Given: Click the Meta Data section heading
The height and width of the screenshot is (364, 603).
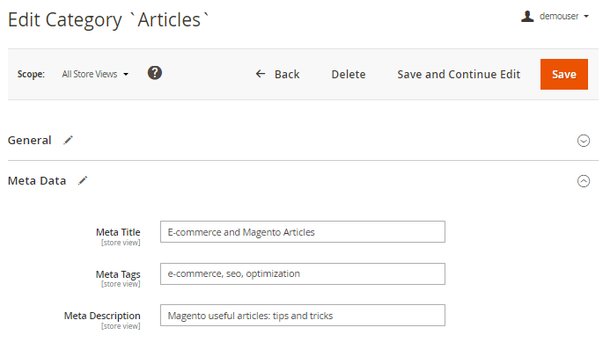Looking at the screenshot, I should pos(37,181).
